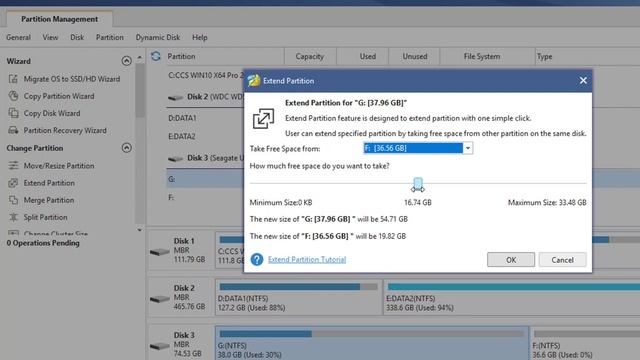640x360 pixels.
Task: Click the Extend Partition dialog title icon
Action: coord(254,80)
